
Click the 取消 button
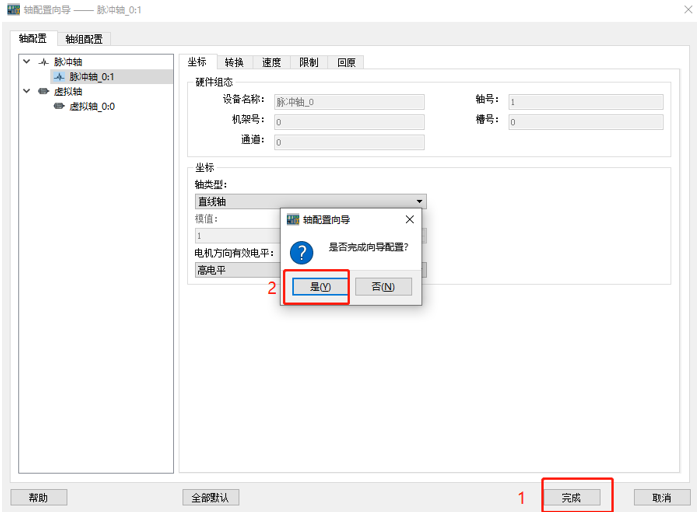(x=662, y=498)
